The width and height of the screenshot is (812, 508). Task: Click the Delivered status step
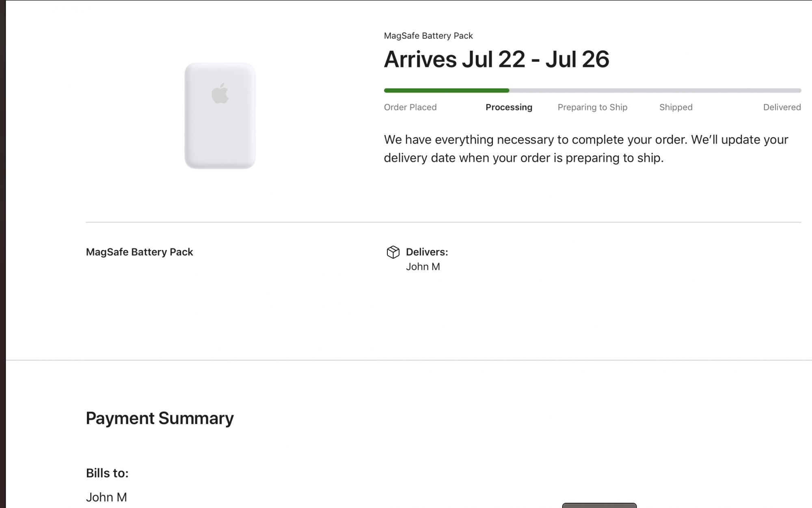[x=782, y=107]
